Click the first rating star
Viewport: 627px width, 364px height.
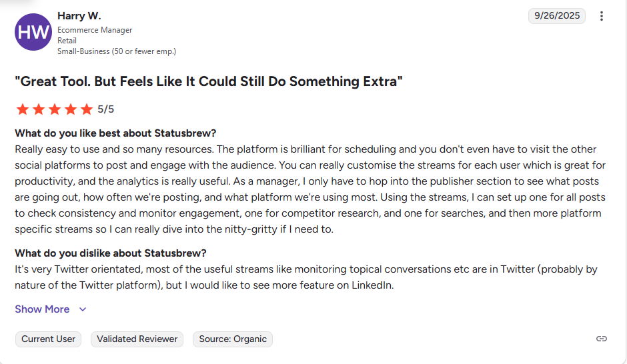[x=22, y=109]
